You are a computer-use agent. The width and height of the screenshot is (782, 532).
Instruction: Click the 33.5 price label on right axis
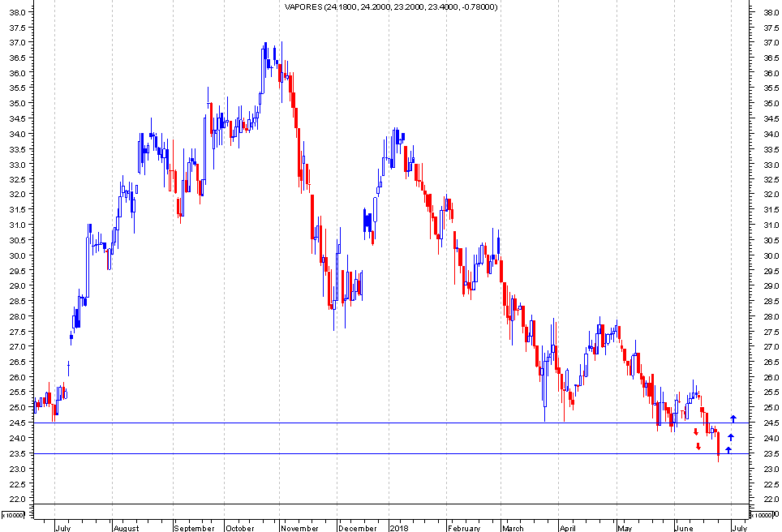coord(771,149)
